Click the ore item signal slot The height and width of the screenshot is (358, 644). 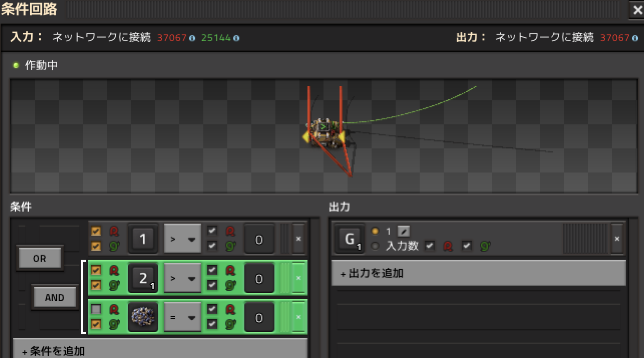143,317
